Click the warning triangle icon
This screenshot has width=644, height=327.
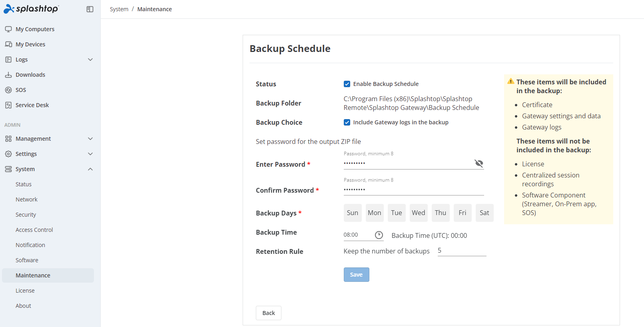click(x=511, y=81)
